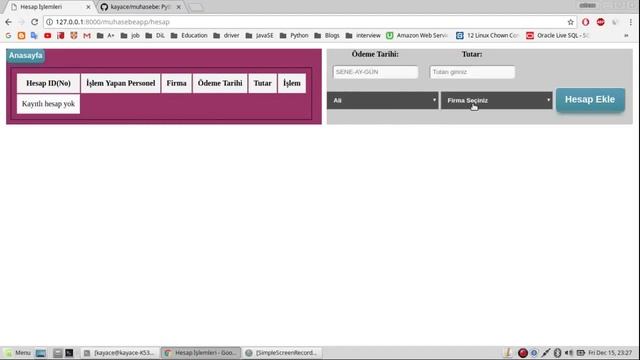Open the 12 Linux Chown bookmark
The height and width of the screenshot is (360, 640).
click(487, 36)
